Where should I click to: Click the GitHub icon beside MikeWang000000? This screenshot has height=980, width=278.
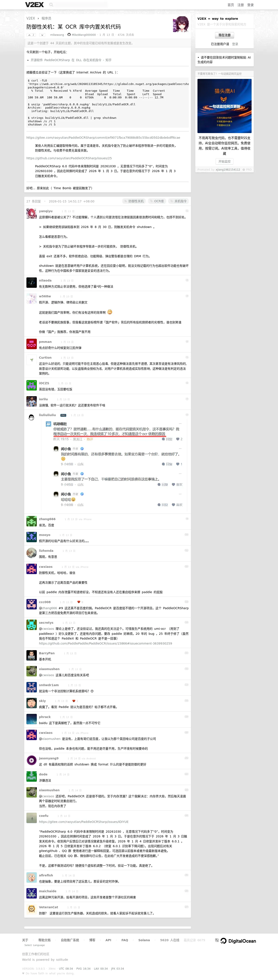(x=69, y=35)
